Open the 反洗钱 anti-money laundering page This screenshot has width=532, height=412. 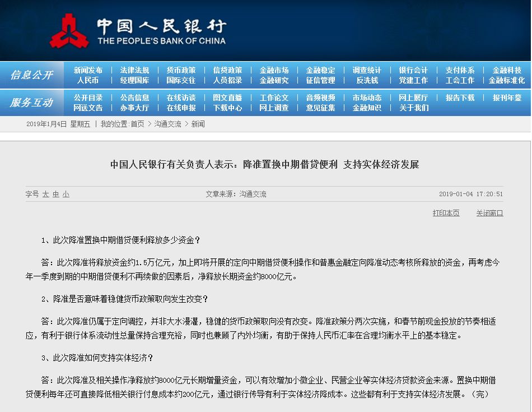tap(367, 80)
